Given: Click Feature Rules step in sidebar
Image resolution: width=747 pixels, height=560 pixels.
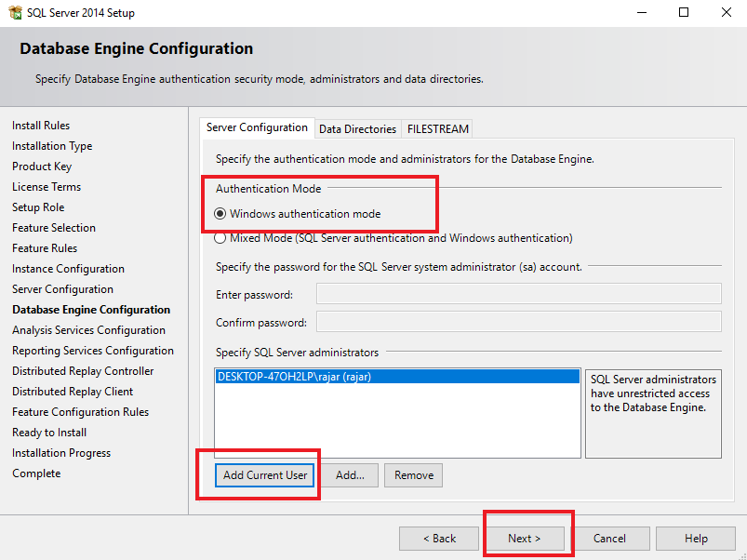Looking at the screenshot, I should (45, 248).
